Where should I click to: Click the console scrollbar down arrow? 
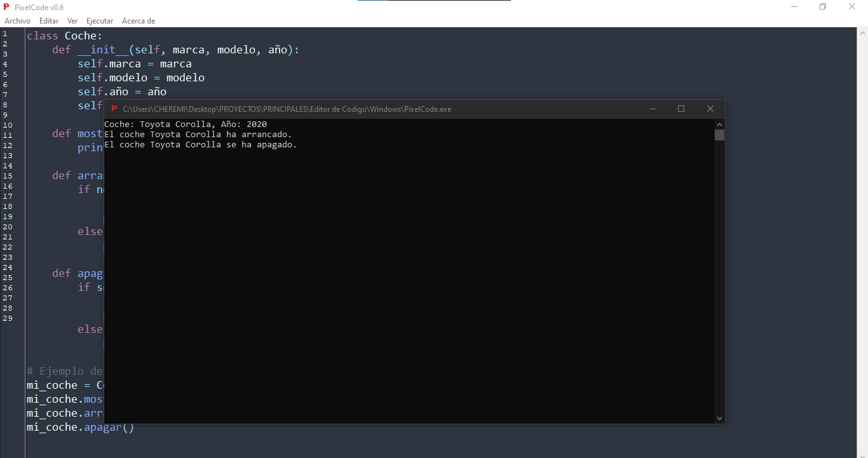pyautogui.click(x=719, y=418)
